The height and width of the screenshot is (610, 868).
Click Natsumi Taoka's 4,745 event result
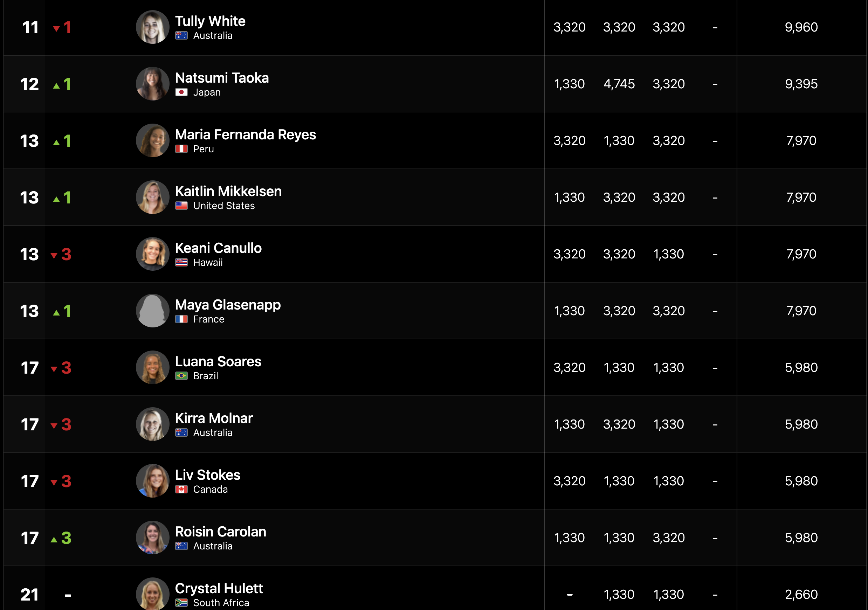tap(619, 84)
